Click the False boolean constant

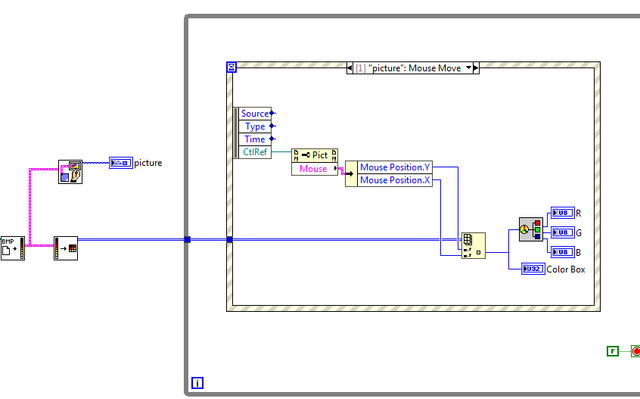pos(613,351)
